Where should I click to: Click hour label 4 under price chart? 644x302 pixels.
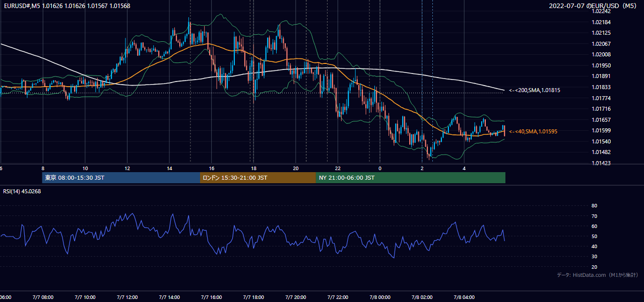[x=464, y=168]
